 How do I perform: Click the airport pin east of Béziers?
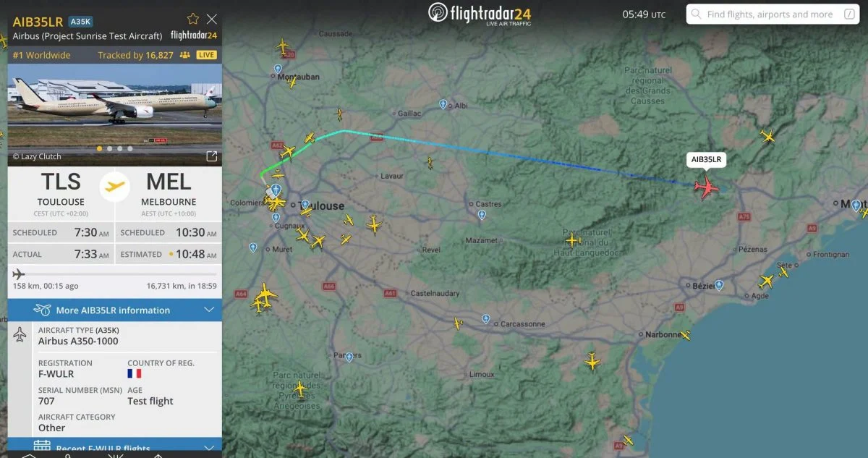click(719, 285)
